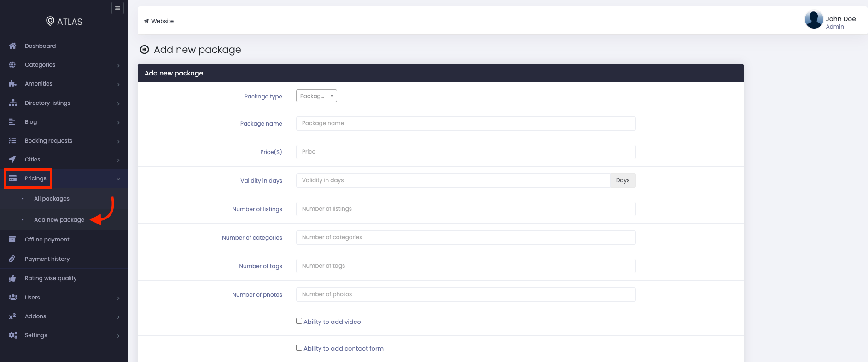Click the ATLAS location pin logo
868x362 pixels.
tap(50, 21)
